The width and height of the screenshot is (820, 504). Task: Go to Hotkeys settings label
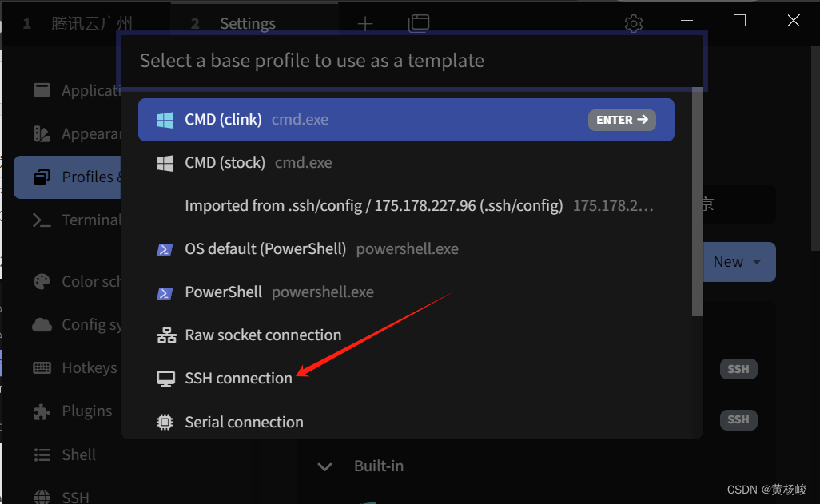coord(90,368)
